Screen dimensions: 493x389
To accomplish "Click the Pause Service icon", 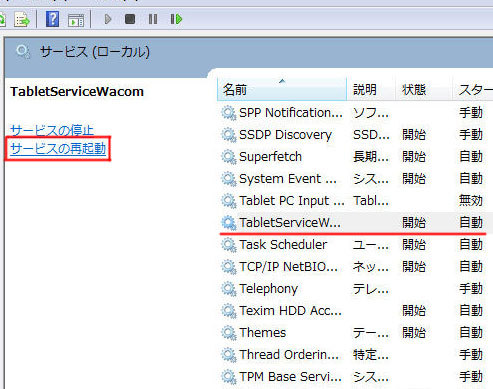I will pyautogui.click(x=153, y=19).
